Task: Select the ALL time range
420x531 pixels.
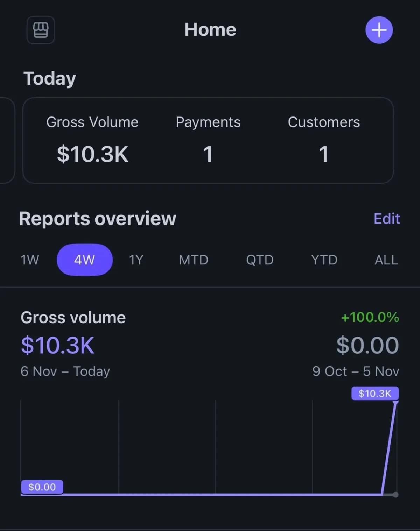Action: (386, 260)
